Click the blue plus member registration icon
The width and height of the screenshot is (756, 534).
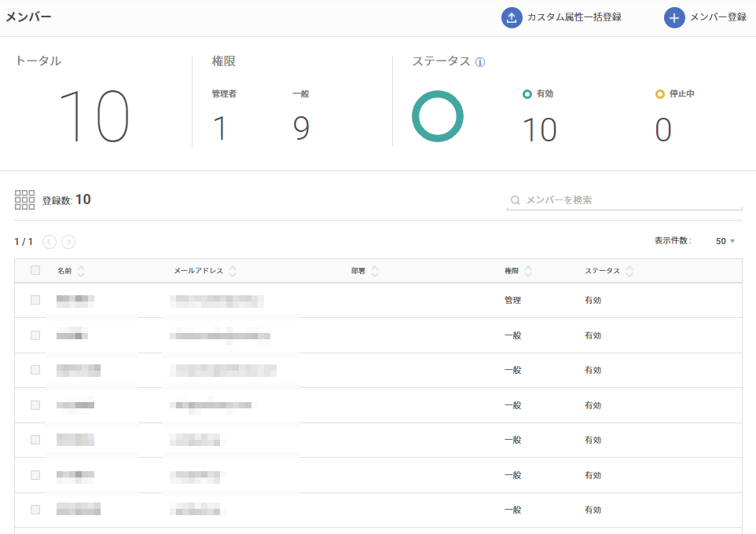point(674,18)
